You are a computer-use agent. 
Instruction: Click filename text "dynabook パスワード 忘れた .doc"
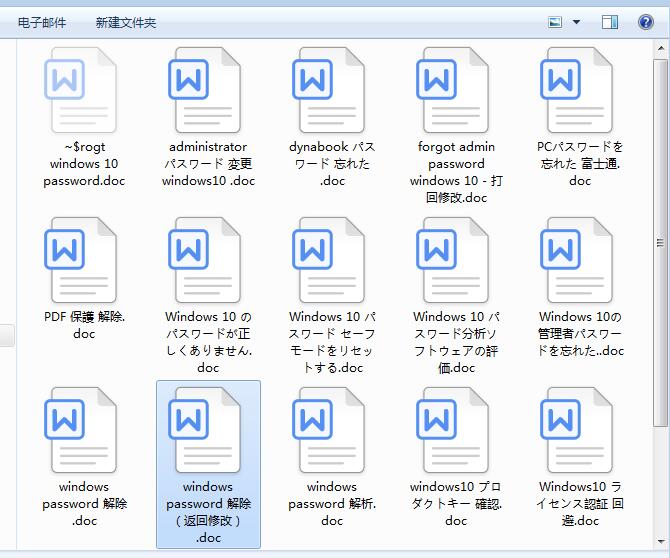332,164
